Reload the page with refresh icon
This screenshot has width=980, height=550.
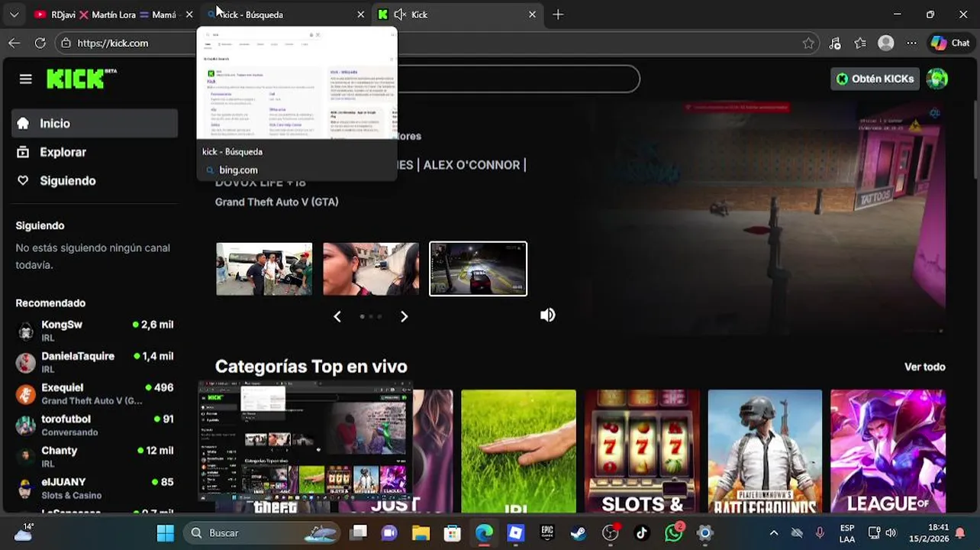click(40, 44)
